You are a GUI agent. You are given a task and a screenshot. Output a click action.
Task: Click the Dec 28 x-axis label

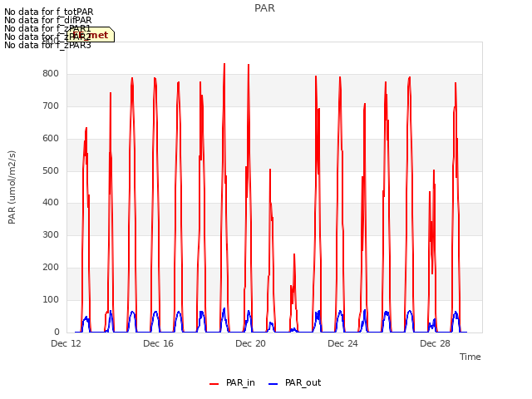click(x=436, y=343)
